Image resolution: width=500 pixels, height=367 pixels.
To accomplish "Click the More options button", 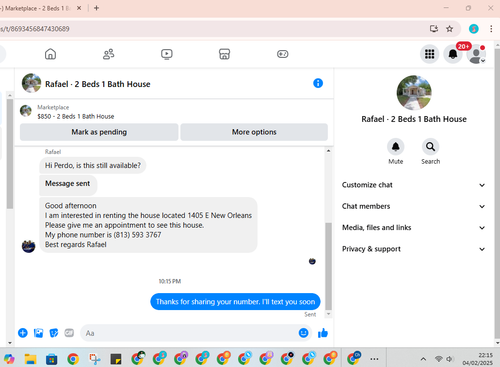I will click(254, 132).
